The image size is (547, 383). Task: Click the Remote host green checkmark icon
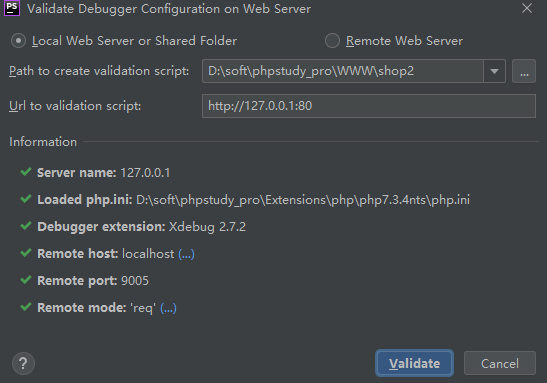[26, 253]
